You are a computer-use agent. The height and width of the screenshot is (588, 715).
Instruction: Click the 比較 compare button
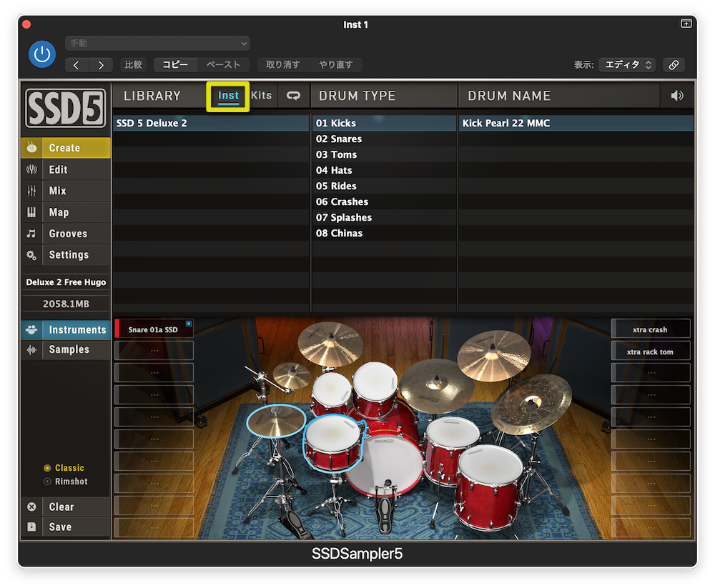133,65
